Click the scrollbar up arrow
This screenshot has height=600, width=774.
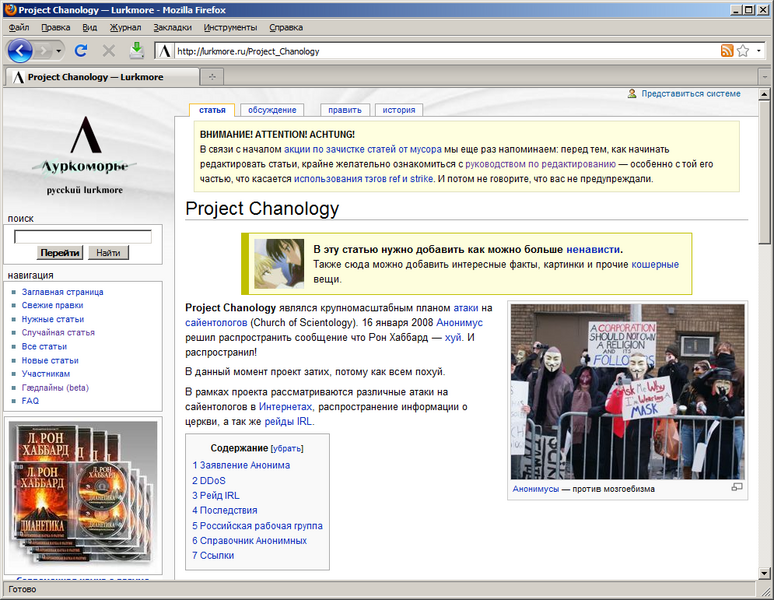click(x=764, y=94)
